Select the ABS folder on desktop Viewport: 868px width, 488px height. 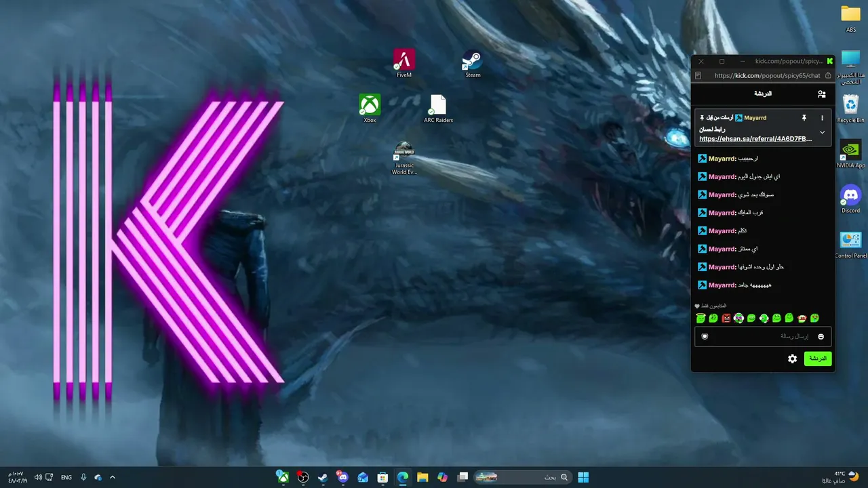(850, 18)
